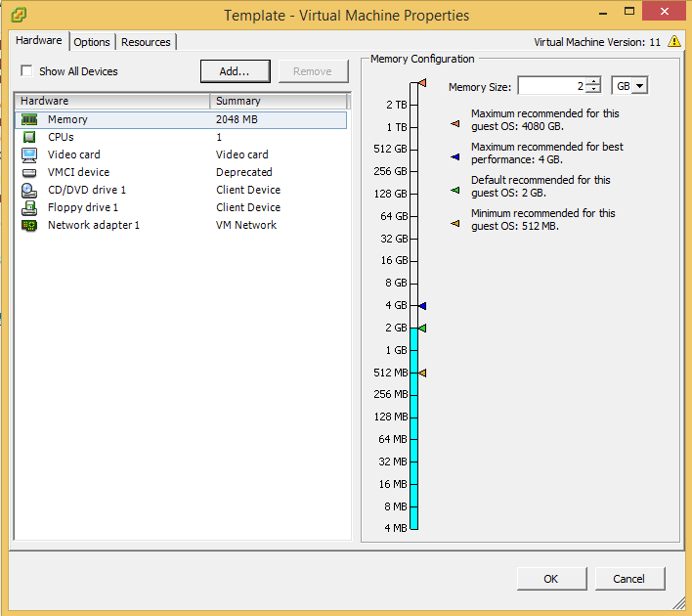
Task: Click the VMCI device icon
Action: pyautogui.click(x=29, y=172)
